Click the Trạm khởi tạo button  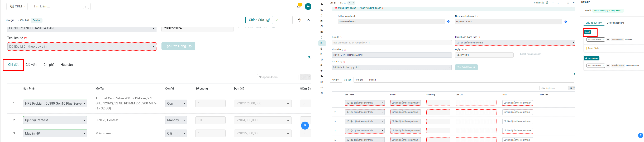pyautogui.click(x=591, y=58)
